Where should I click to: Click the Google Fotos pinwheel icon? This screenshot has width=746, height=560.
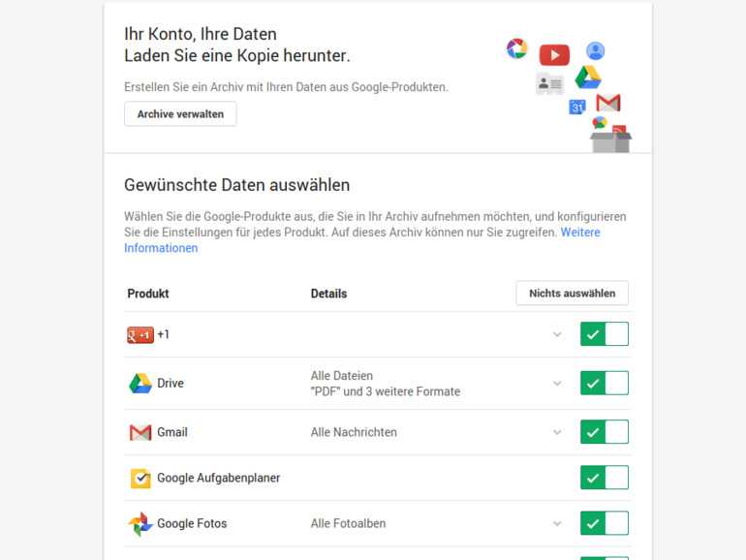[x=140, y=524]
